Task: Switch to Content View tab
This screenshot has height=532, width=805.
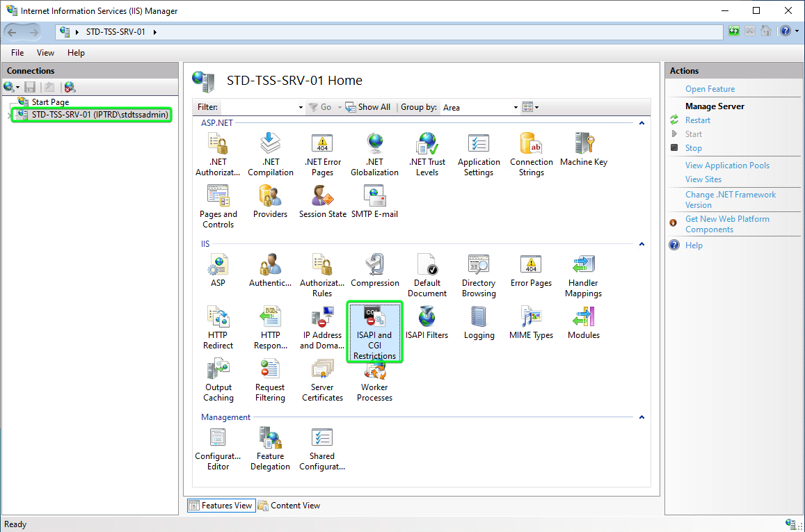Action: (x=289, y=506)
